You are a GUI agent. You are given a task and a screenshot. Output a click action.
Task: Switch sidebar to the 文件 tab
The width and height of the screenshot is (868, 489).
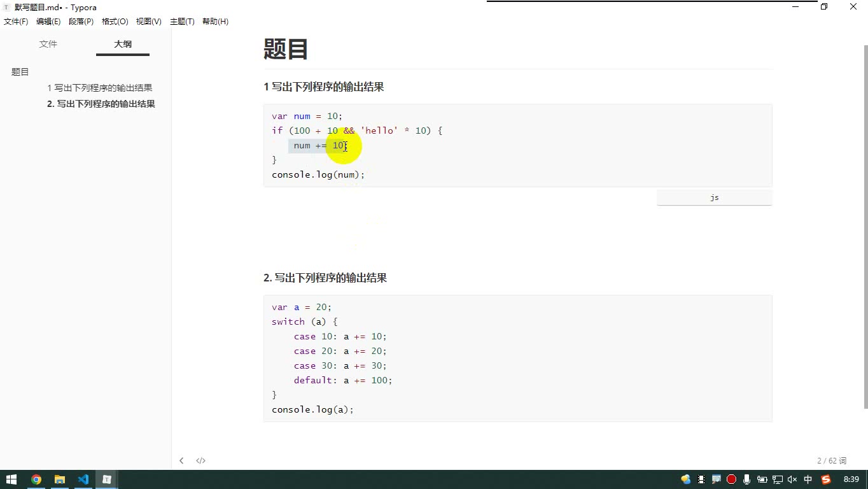point(48,44)
